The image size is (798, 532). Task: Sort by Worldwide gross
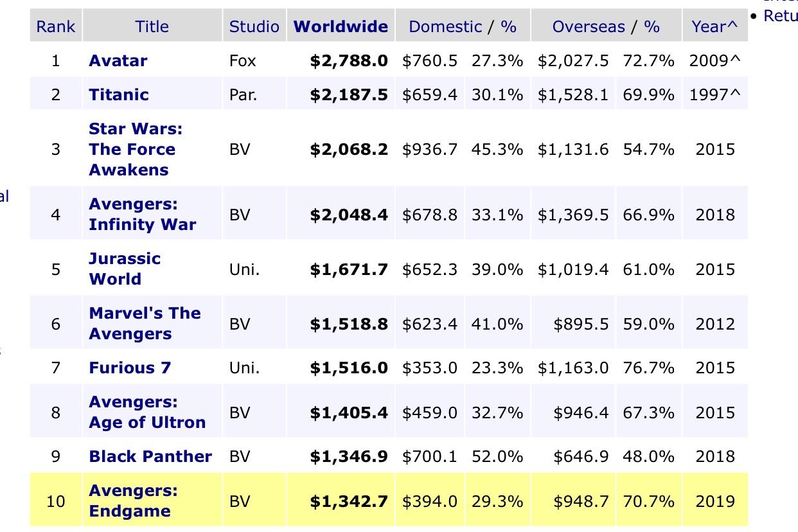(339, 26)
